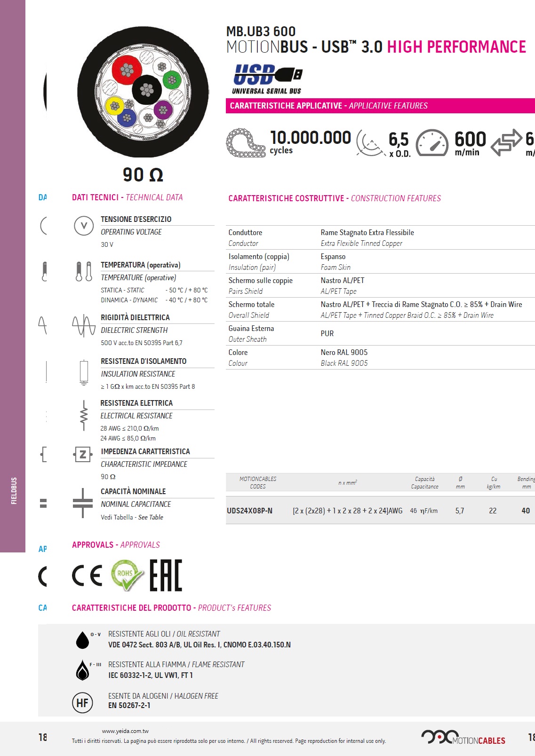Click the circled V operating voltage icon
Screen dimensions: 535x756
click(84, 226)
